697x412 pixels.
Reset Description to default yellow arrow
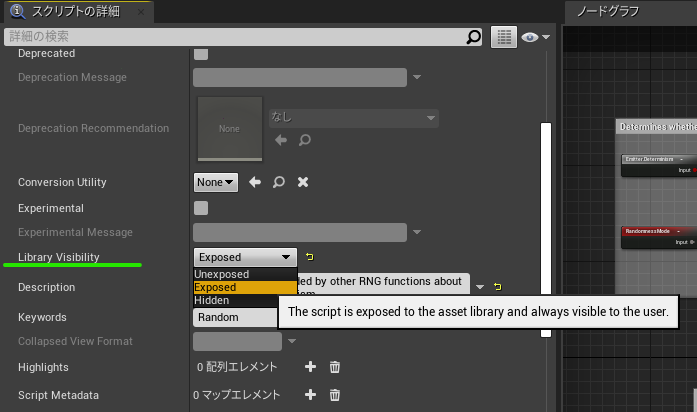[x=498, y=287]
